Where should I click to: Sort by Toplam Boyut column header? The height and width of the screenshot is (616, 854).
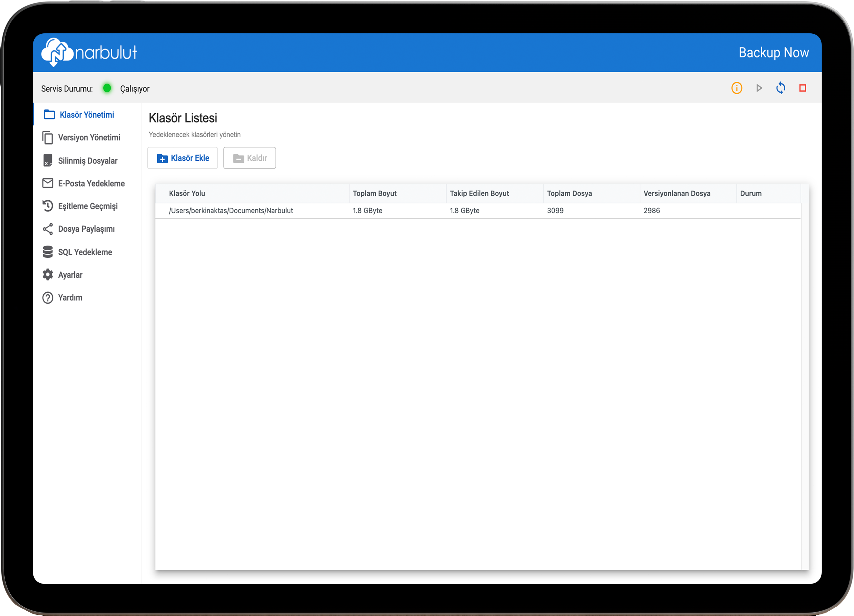(398, 193)
